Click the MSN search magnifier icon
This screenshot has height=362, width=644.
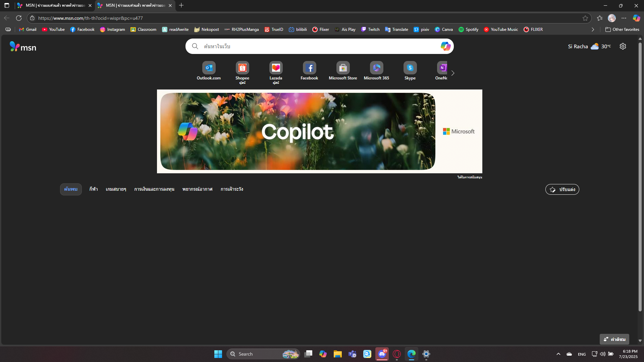coord(195,46)
